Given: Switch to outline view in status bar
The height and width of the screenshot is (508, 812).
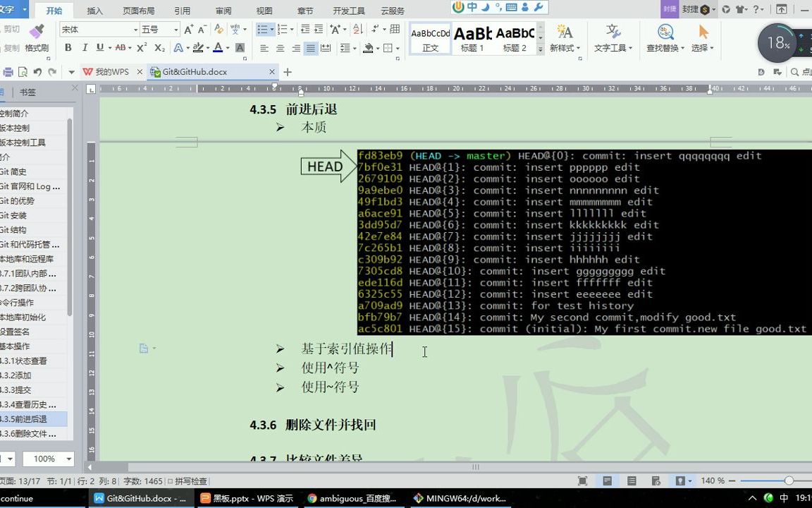Looking at the screenshot, I should click(632, 480).
